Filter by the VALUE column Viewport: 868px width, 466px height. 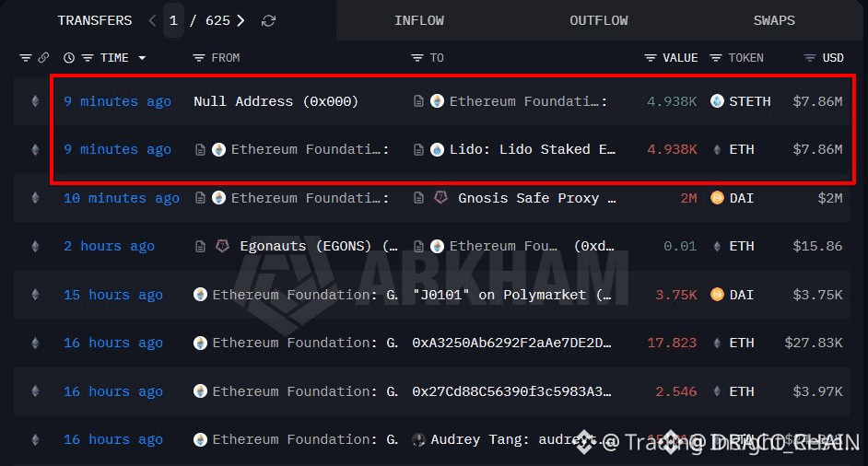(x=651, y=57)
